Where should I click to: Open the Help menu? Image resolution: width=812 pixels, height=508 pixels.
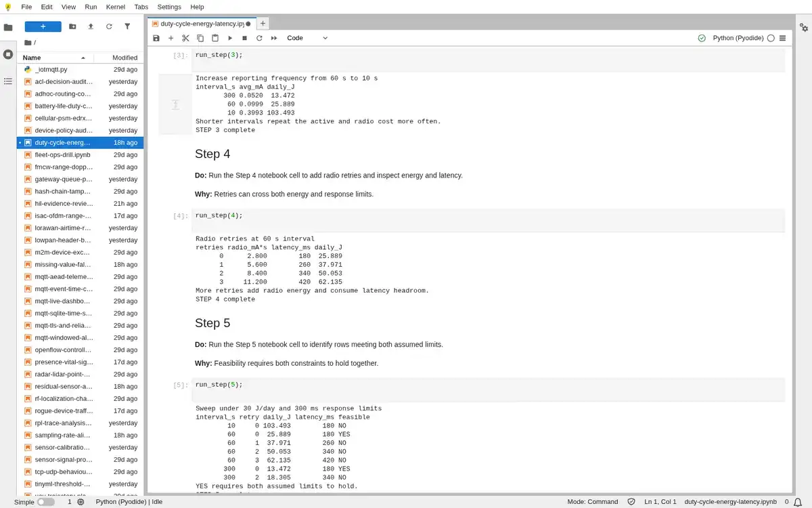(197, 7)
